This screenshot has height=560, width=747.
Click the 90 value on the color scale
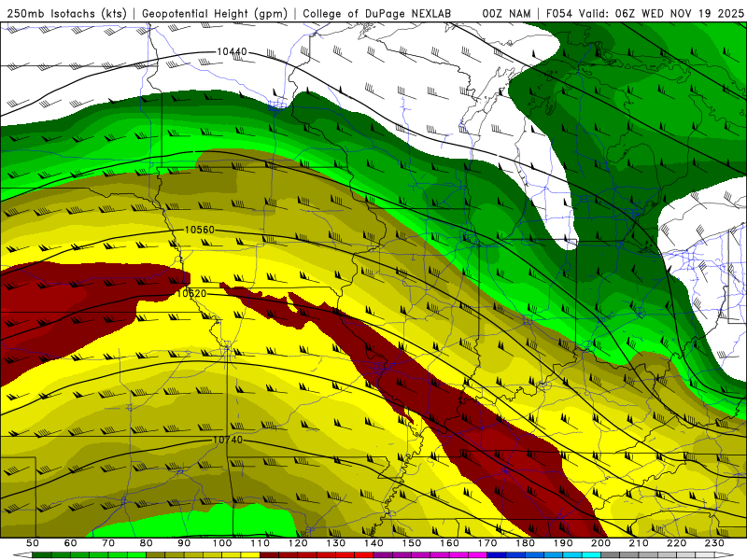(x=184, y=543)
